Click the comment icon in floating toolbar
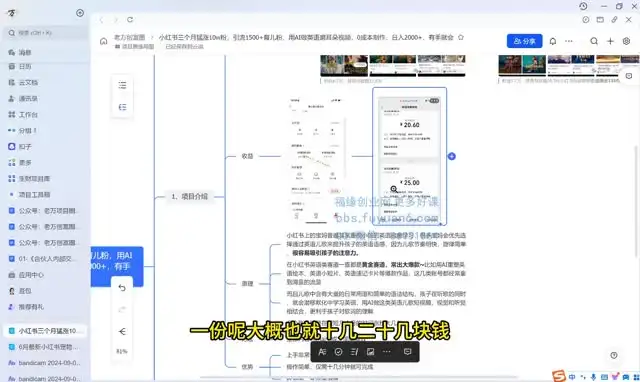 407,352
